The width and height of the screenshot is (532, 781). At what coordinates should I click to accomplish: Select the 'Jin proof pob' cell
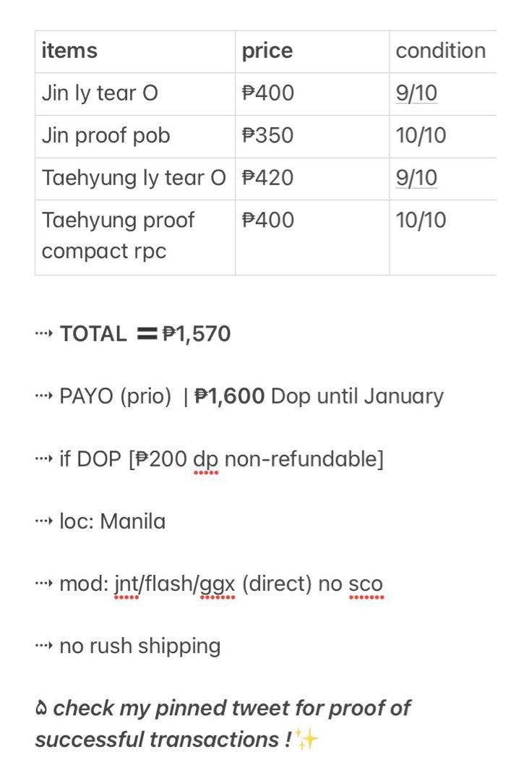pos(135,137)
